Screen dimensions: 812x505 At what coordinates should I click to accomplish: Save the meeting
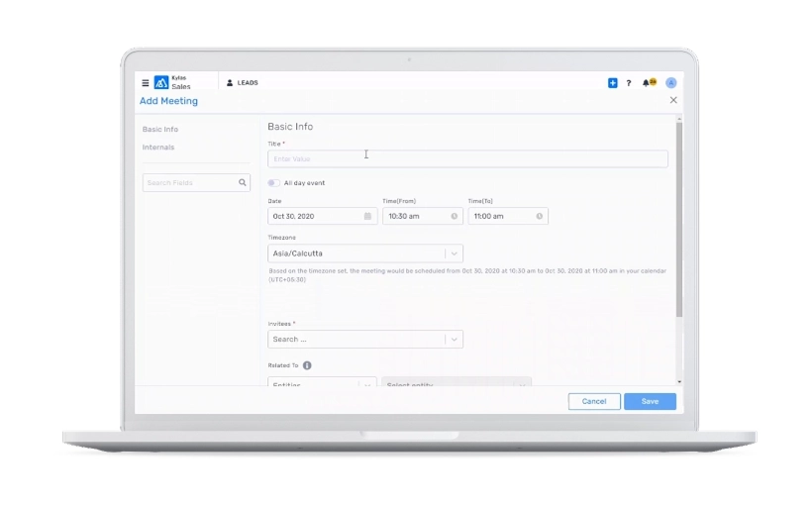pyautogui.click(x=650, y=401)
